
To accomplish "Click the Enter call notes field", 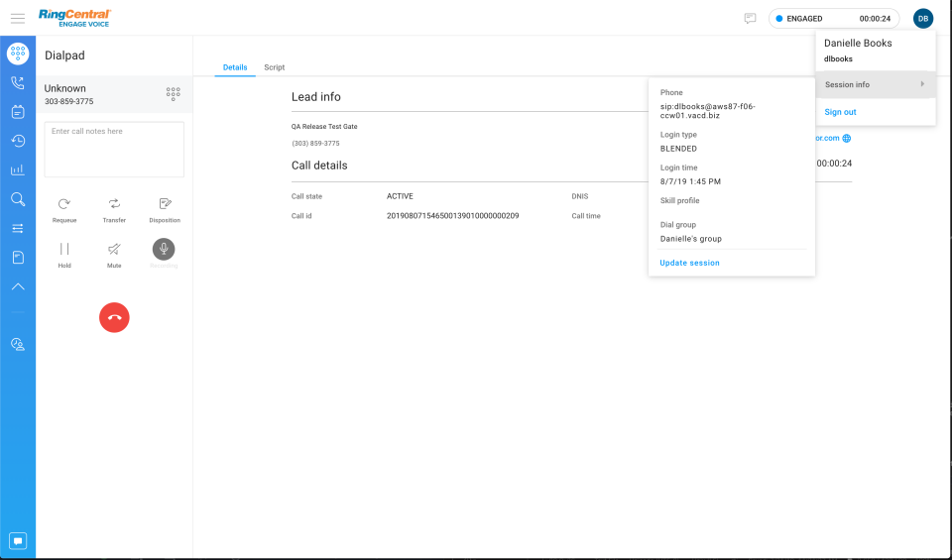I will click(114, 150).
